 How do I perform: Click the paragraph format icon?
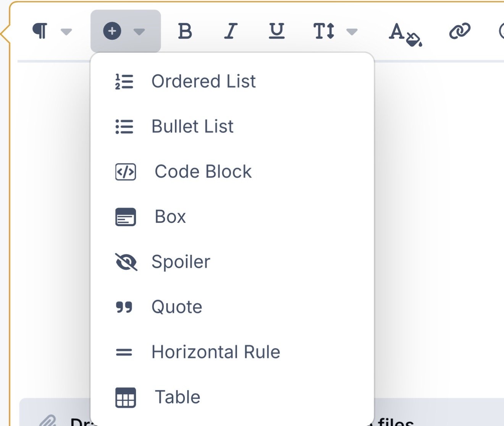(x=40, y=31)
